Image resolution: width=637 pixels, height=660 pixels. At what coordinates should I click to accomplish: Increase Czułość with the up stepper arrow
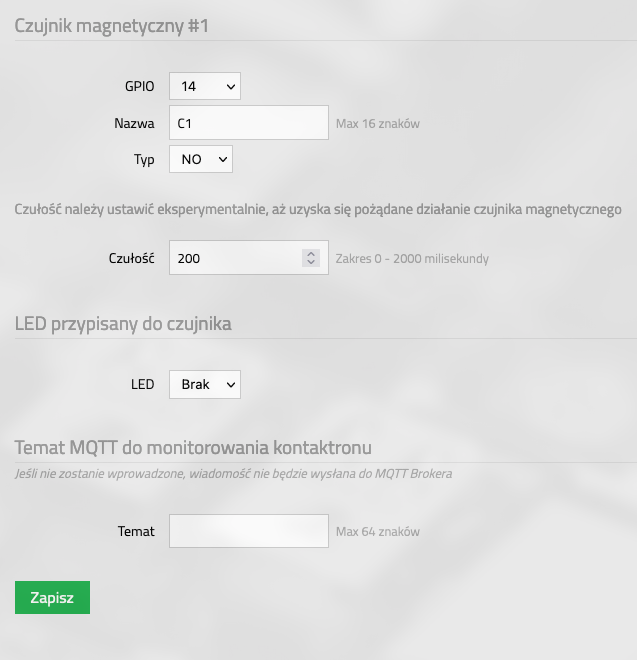[311, 254]
